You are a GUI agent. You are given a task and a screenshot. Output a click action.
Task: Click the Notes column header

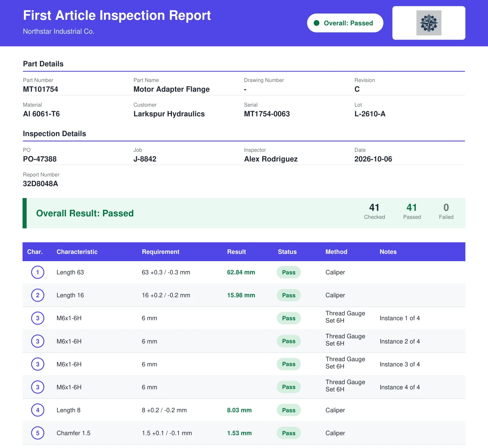coord(388,252)
